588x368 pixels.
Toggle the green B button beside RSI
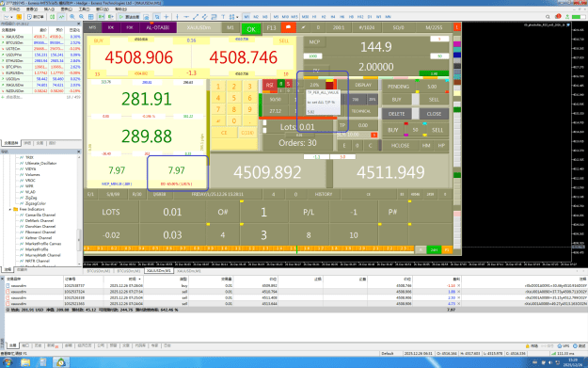tap(281, 84)
